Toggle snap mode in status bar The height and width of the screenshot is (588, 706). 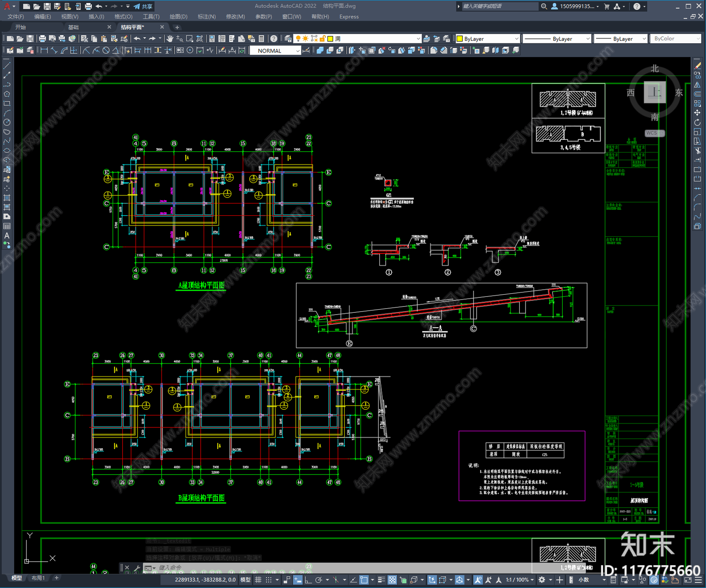point(268,580)
